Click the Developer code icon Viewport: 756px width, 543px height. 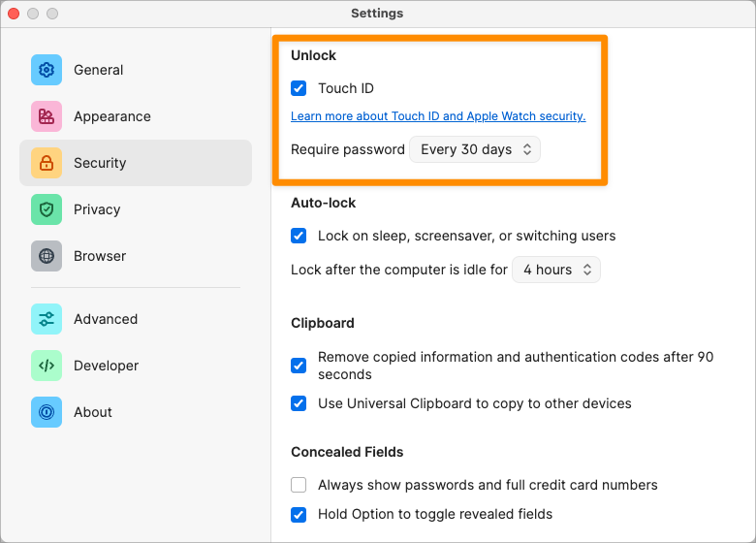point(47,366)
